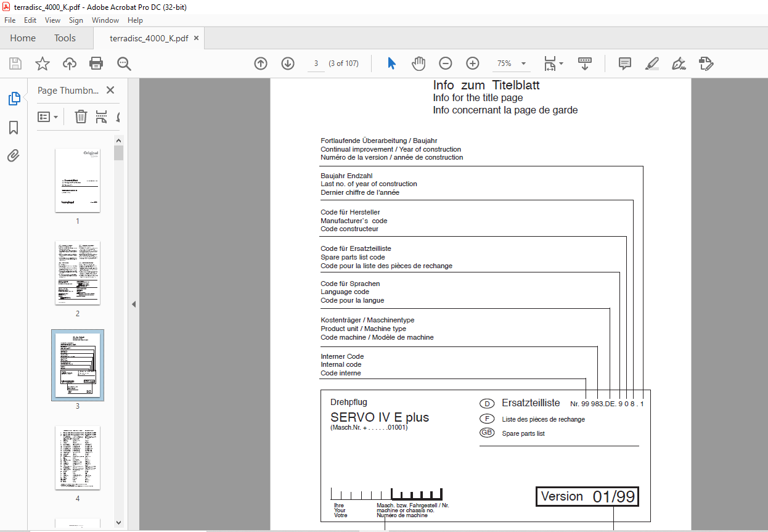Select page 1 thumbnail

(x=78, y=180)
